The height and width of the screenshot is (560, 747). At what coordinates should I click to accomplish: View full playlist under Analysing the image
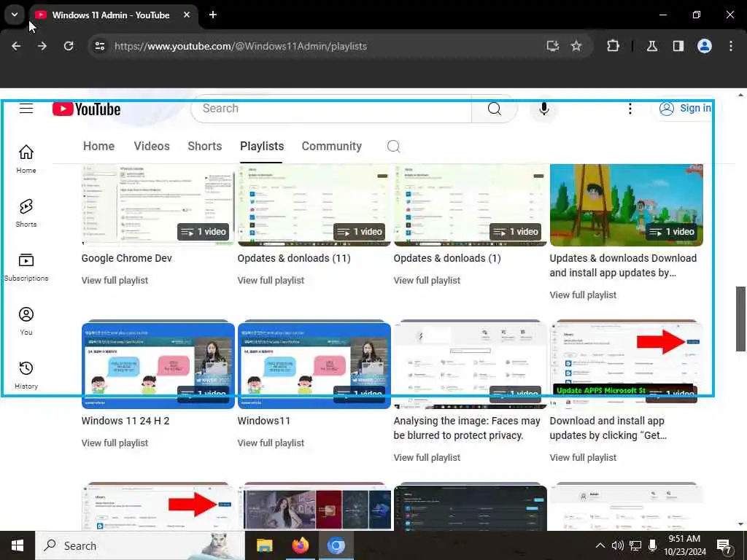point(427,458)
